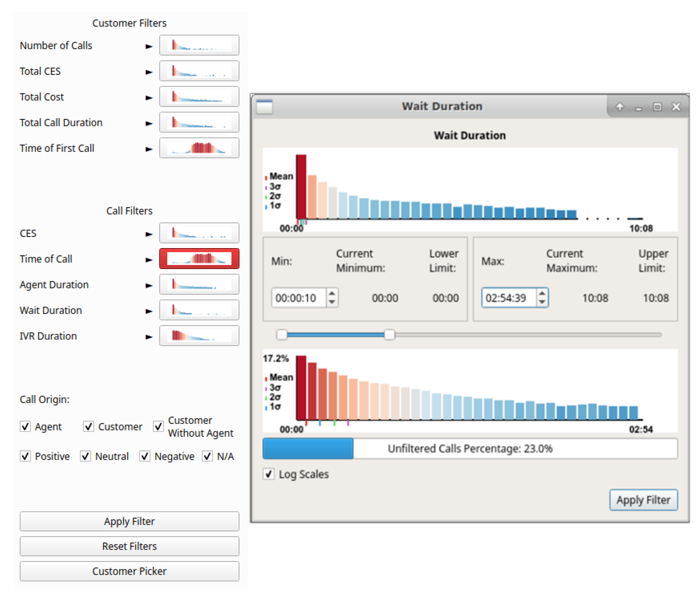Expand the Agent Duration filter arrow
The width and height of the screenshot is (700, 595).
149,285
